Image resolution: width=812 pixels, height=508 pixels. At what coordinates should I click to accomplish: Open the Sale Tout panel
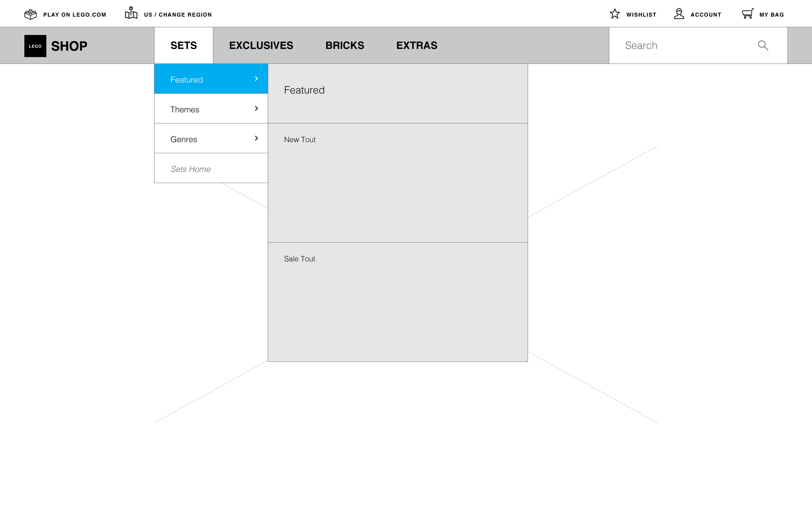pyautogui.click(x=398, y=302)
